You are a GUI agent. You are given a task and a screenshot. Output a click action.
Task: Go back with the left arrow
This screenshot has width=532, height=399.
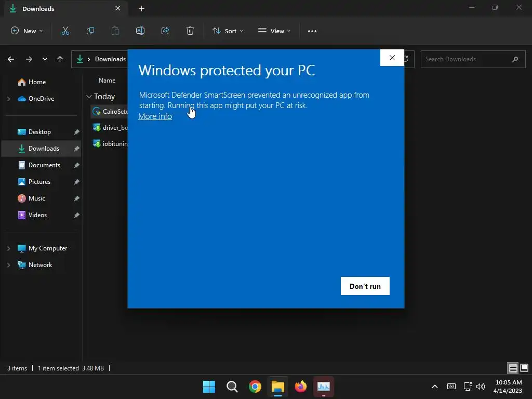pos(11,59)
